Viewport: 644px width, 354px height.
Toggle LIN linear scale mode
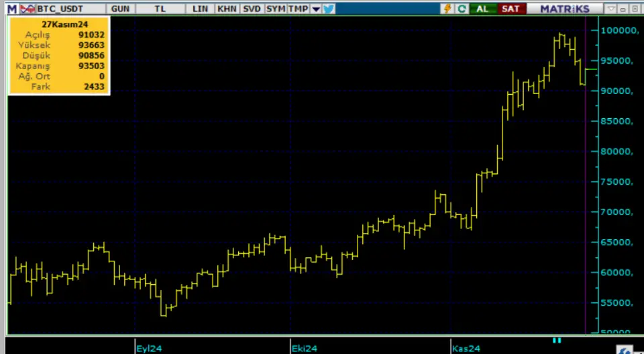[x=200, y=9]
